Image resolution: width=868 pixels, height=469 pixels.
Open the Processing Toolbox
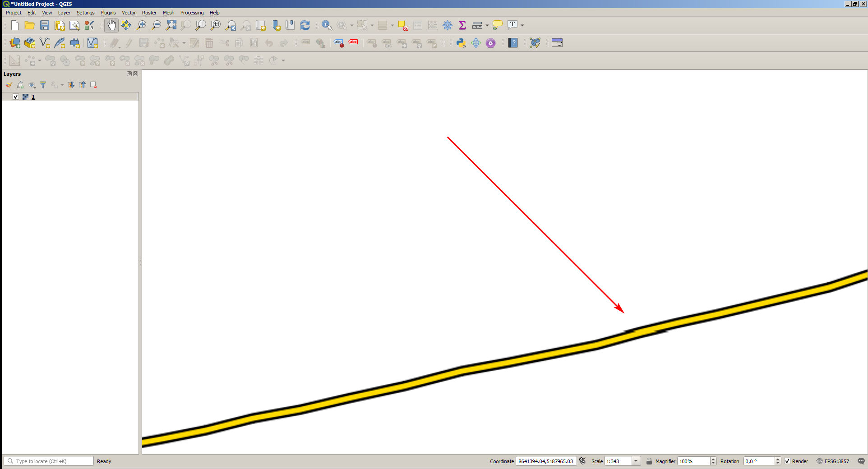(448, 25)
